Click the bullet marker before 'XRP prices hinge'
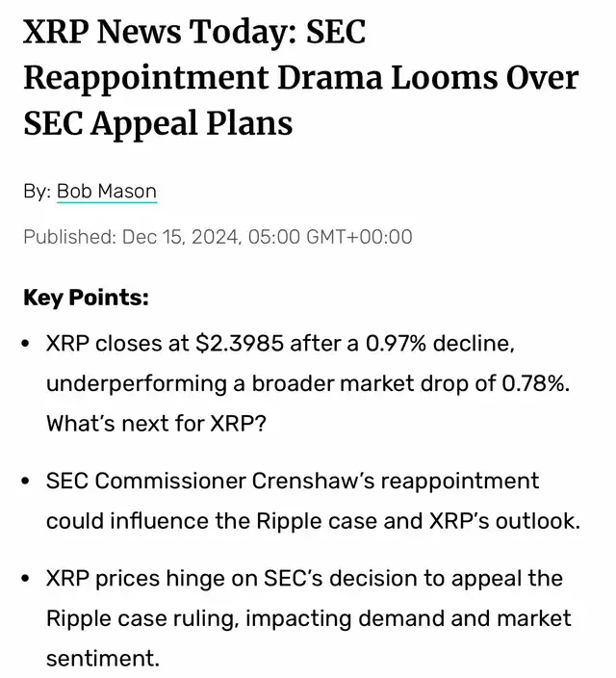This screenshot has width=616, height=678. click(28, 579)
